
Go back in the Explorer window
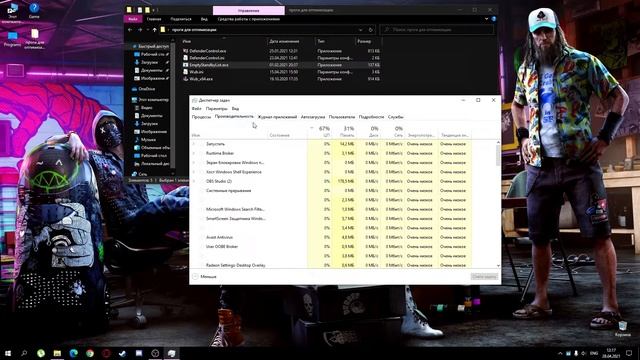coord(130,30)
